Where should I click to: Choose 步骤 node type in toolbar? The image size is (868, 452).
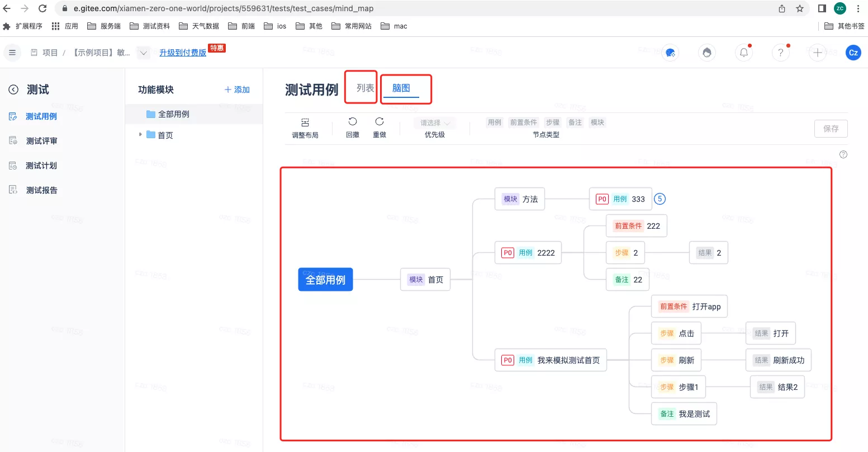[x=553, y=123]
